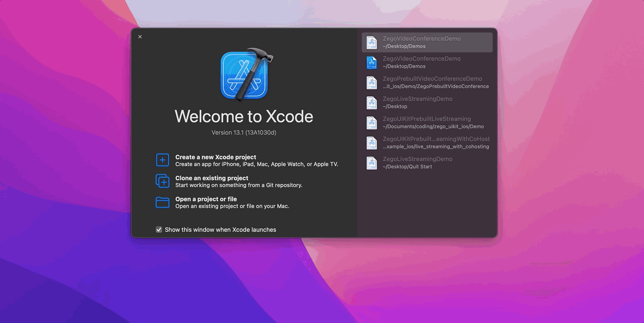Click the description Start working on something from a Git repository
Screen dimensions: 644x323
239,185
